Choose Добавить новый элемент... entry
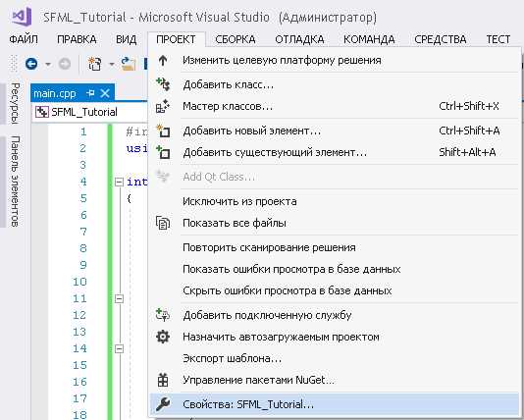 pos(335,131)
